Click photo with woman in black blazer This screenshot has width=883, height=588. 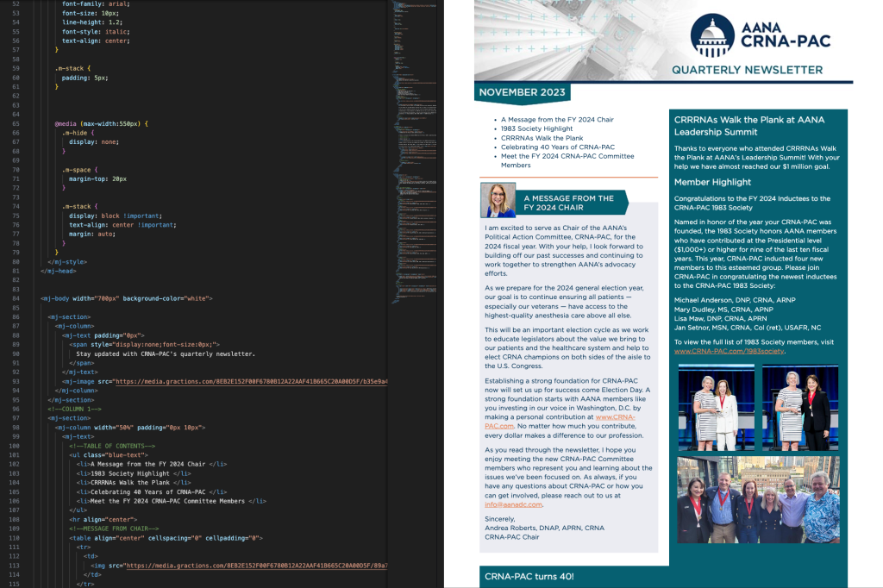(800, 407)
